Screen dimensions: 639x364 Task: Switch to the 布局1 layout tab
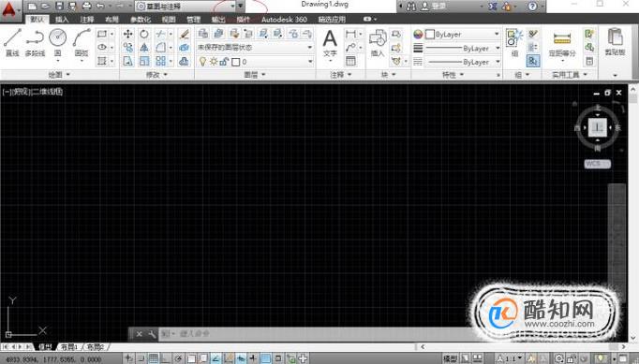point(69,347)
